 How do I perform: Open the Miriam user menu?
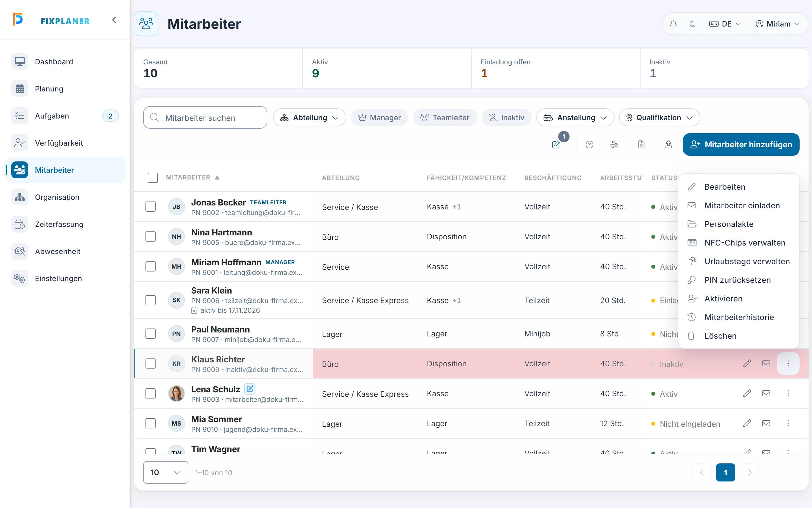[x=777, y=24]
